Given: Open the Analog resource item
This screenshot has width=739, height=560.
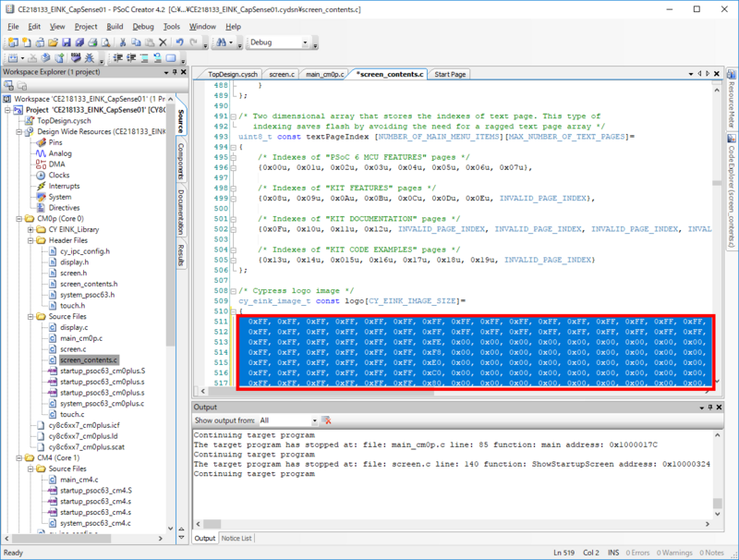Looking at the screenshot, I should pos(60,153).
